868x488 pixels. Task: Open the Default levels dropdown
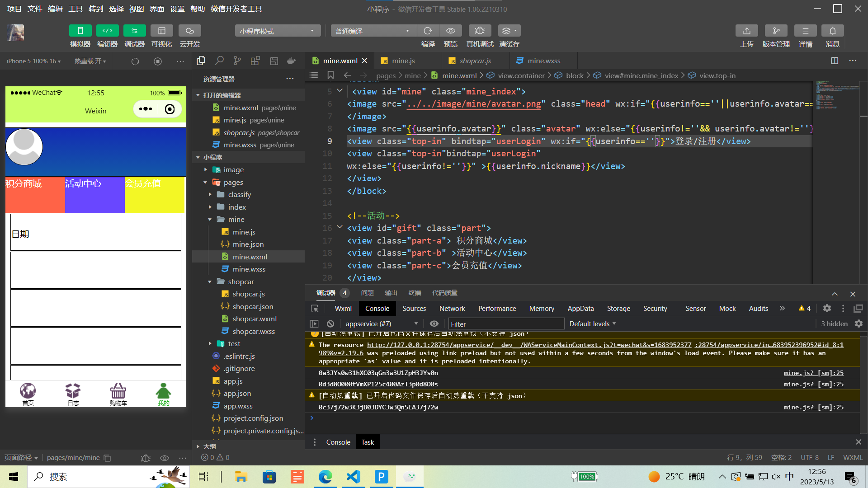coord(592,324)
